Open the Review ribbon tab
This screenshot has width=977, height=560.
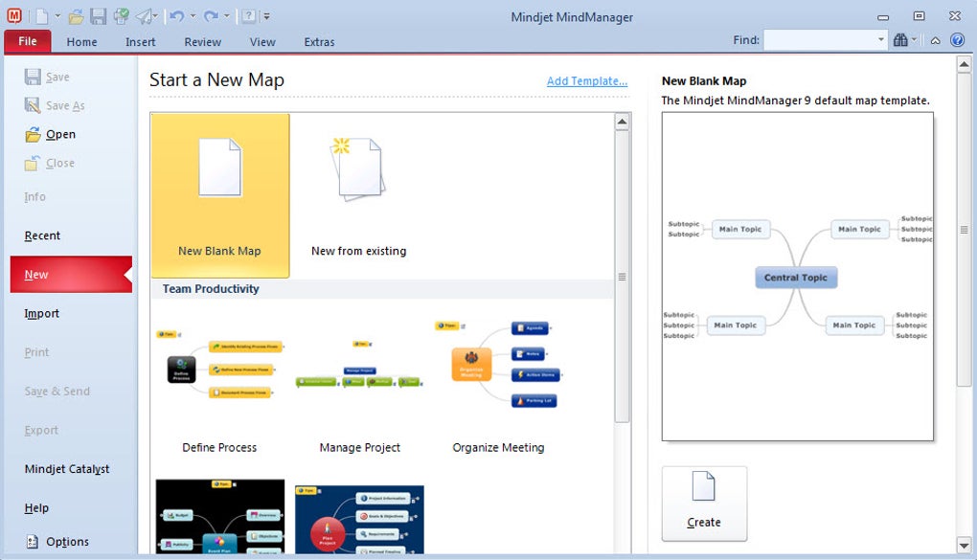click(x=202, y=42)
